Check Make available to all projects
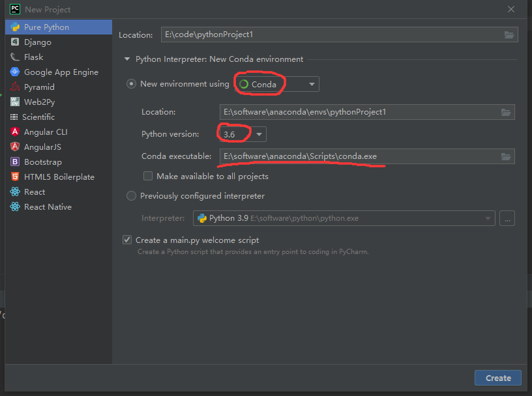This screenshot has width=532, height=396. [x=148, y=176]
